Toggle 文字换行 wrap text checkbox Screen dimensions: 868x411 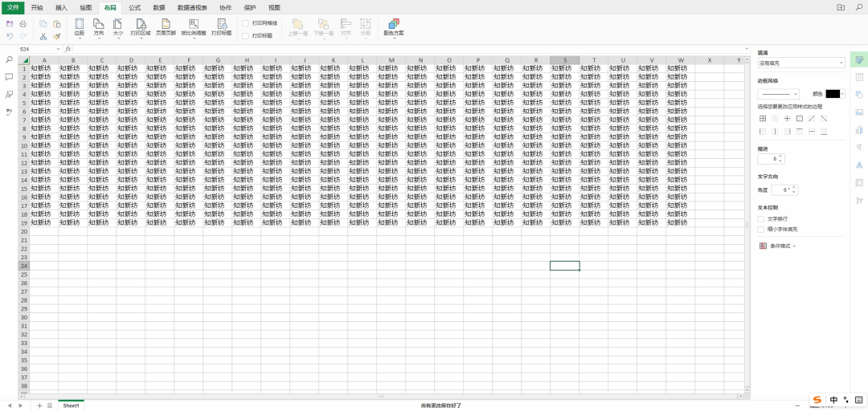pyautogui.click(x=761, y=219)
